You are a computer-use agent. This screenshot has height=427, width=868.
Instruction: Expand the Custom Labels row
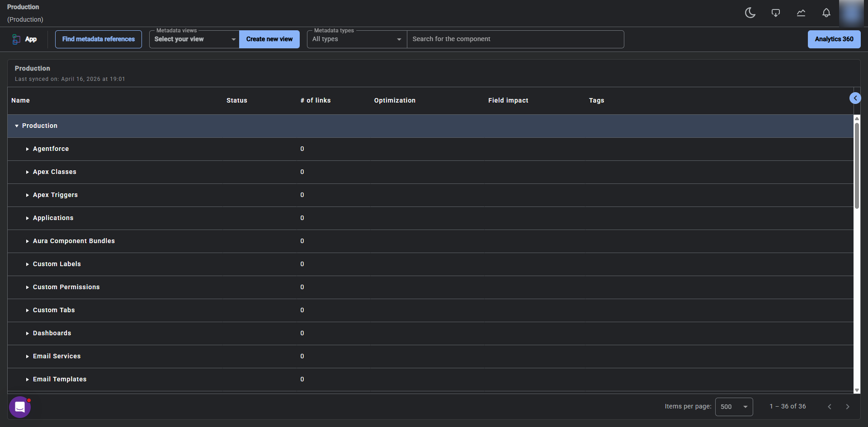pyautogui.click(x=28, y=264)
